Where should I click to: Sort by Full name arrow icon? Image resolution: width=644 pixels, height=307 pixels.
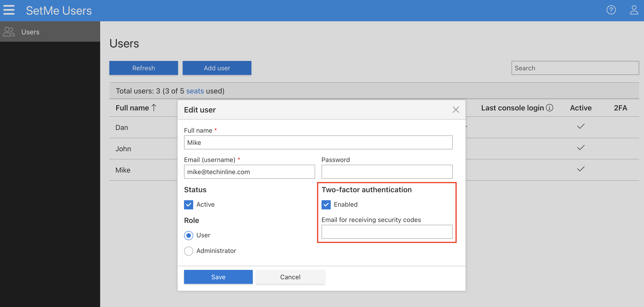pyautogui.click(x=154, y=108)
